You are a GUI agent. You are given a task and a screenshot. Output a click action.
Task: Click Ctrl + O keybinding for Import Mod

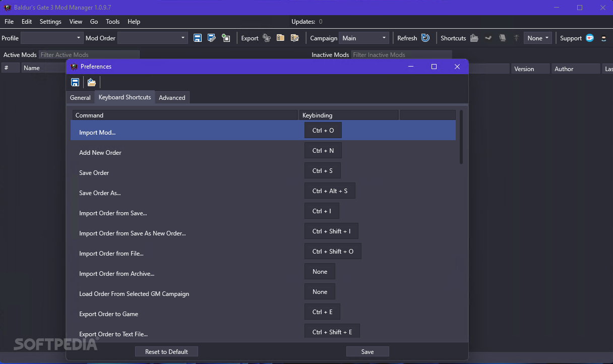(x=323, y=130)
